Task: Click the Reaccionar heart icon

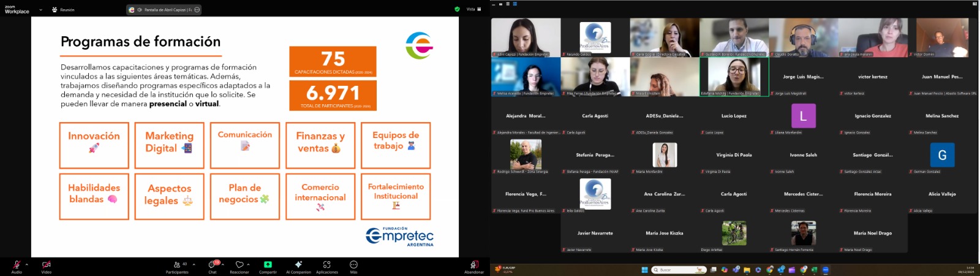Action: [239, 265]
